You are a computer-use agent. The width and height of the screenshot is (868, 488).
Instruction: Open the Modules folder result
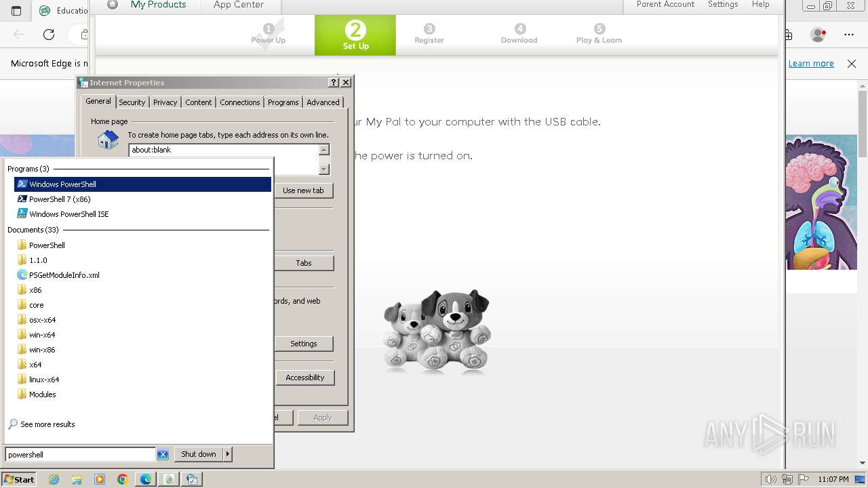(142, 394)
